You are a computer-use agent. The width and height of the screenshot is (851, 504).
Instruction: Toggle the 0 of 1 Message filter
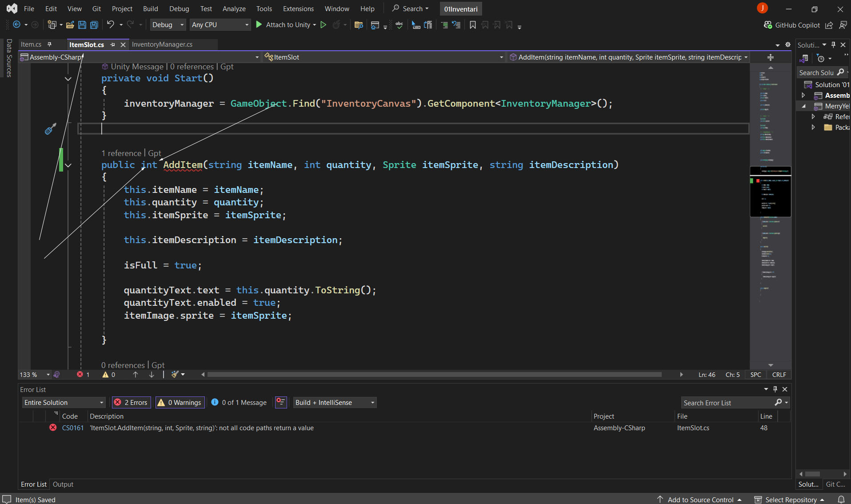pyautogui.click(x=239, y=402)
